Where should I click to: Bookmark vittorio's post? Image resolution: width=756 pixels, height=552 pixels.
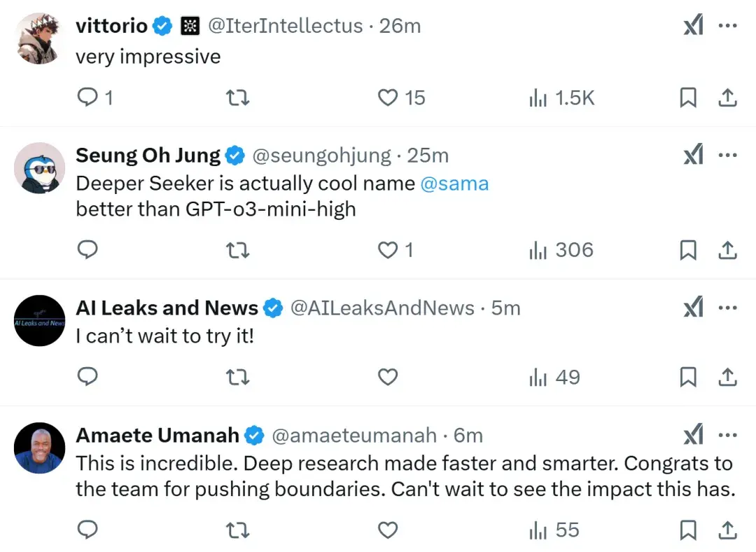(688, 97)
